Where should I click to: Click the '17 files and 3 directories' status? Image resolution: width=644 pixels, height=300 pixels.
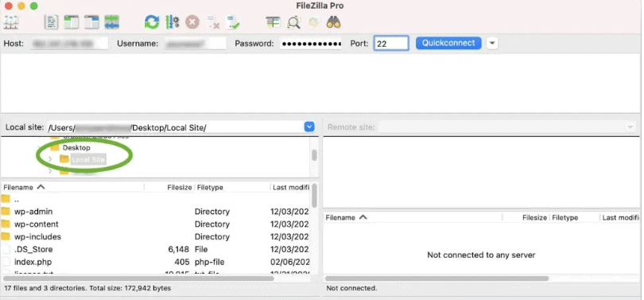87,288
